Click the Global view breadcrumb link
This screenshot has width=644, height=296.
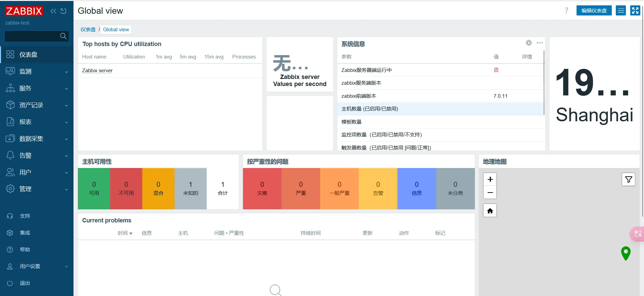(x=116, y=30)
